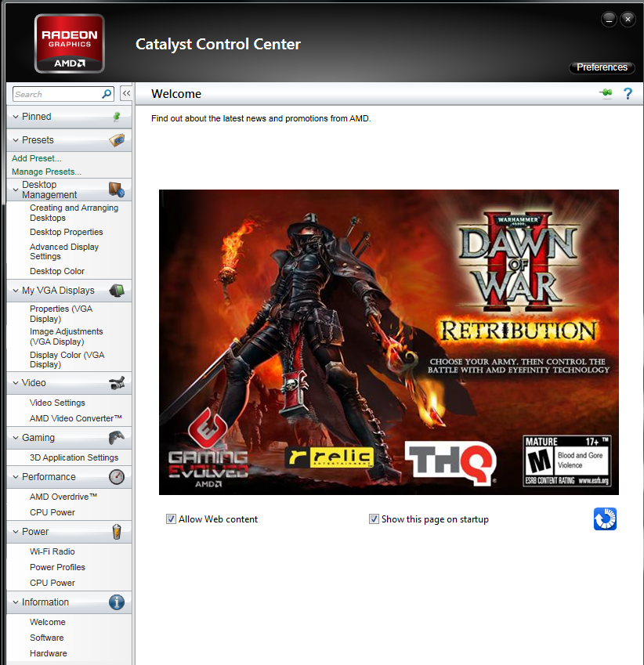Screen dimensions: 644x665
Task: Click the Desktop Management monitor icon
Action: coord(118,189)
